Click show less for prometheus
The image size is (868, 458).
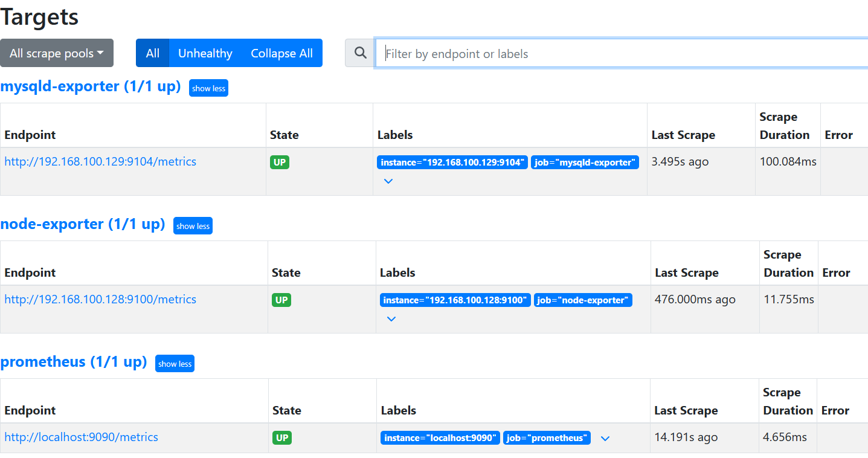[x=175, y=364]
